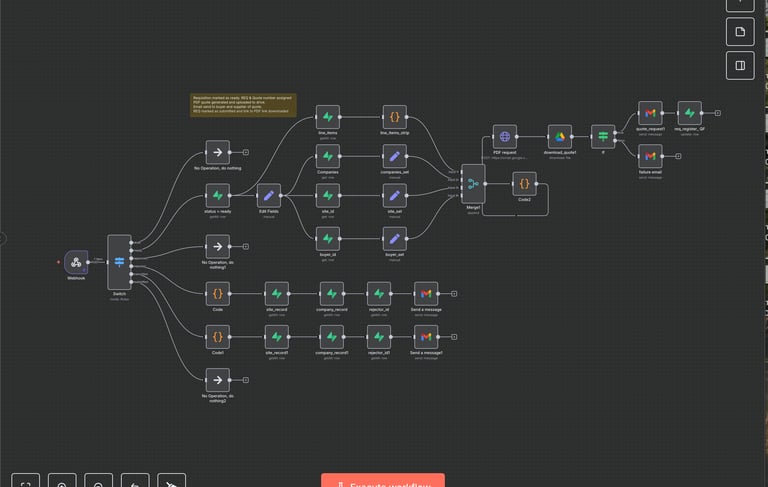Click the zoom out magnifier button
Screen dimensions: 768x487
coord(98,481)
